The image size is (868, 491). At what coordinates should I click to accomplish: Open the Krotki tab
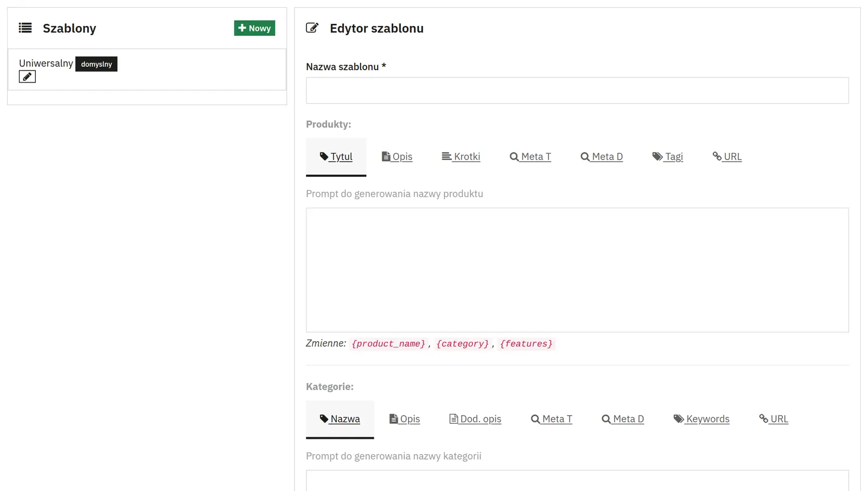[461, 157]
